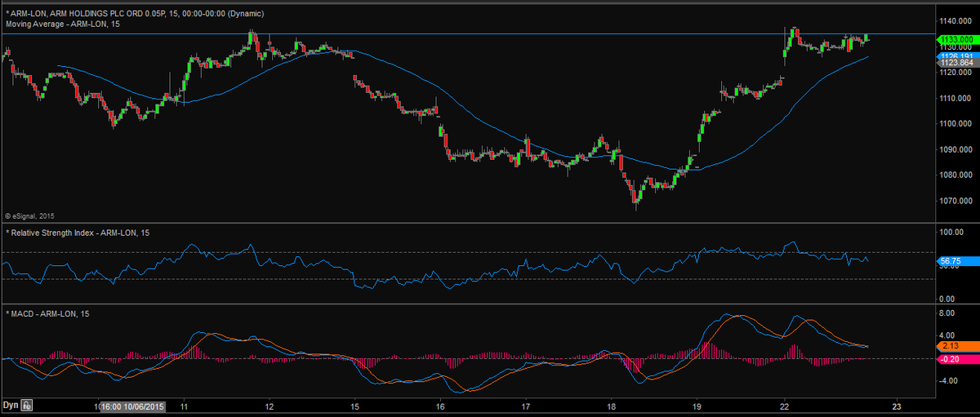The height and width of the screenshot is (417, 980).
Task: Click the 1090.000 price axis label
Action: click(x=954, y=149)
